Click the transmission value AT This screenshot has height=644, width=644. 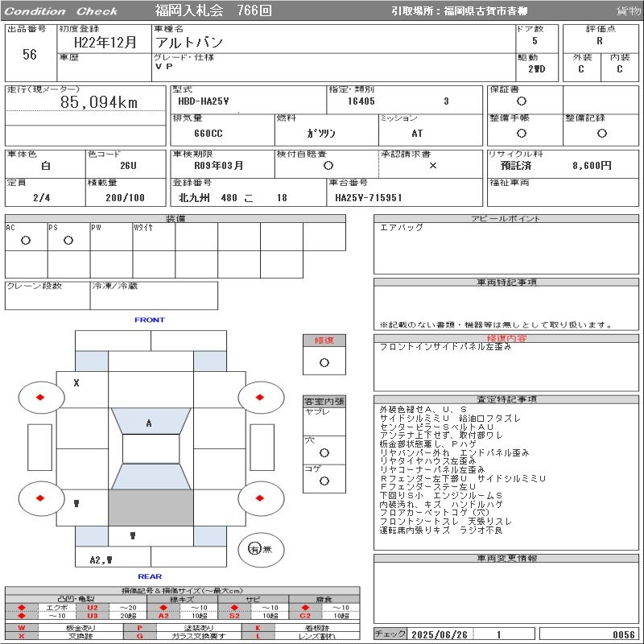tap(417, 134)
